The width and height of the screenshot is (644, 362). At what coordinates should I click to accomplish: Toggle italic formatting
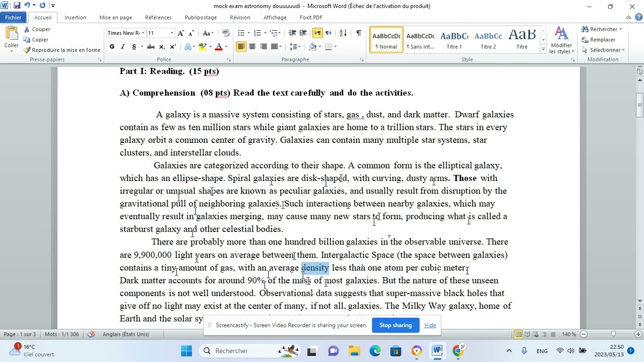coord(123,47)
